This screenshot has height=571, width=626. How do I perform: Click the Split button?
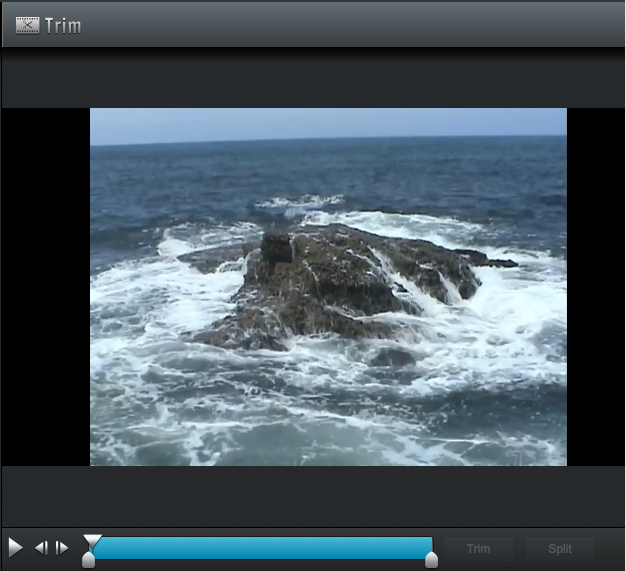tap(560, 549)
